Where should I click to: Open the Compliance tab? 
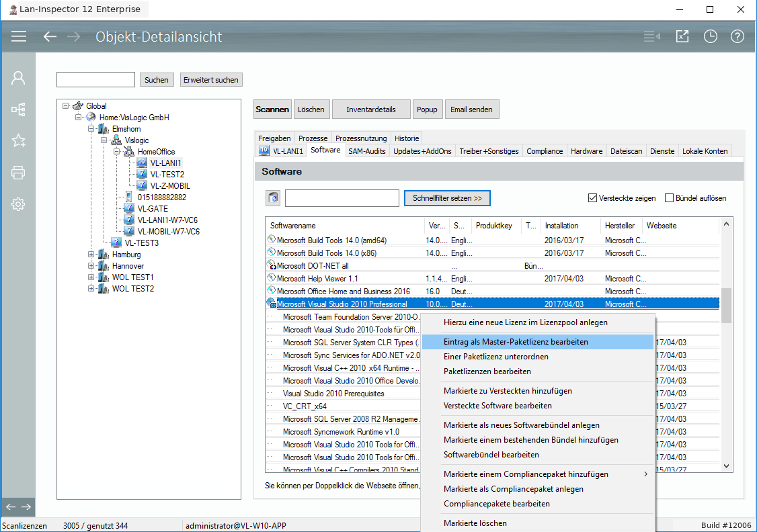pos(545,151)
